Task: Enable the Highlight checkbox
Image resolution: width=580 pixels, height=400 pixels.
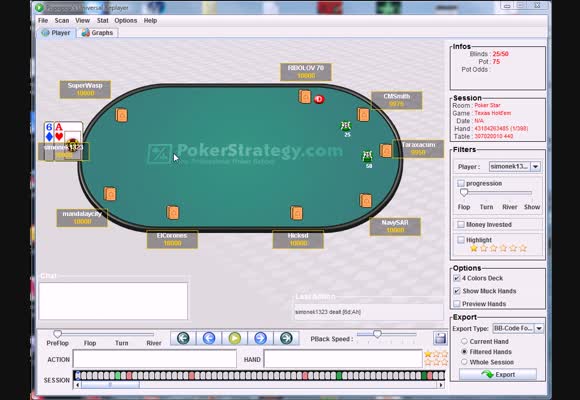Action: point(461,240)
